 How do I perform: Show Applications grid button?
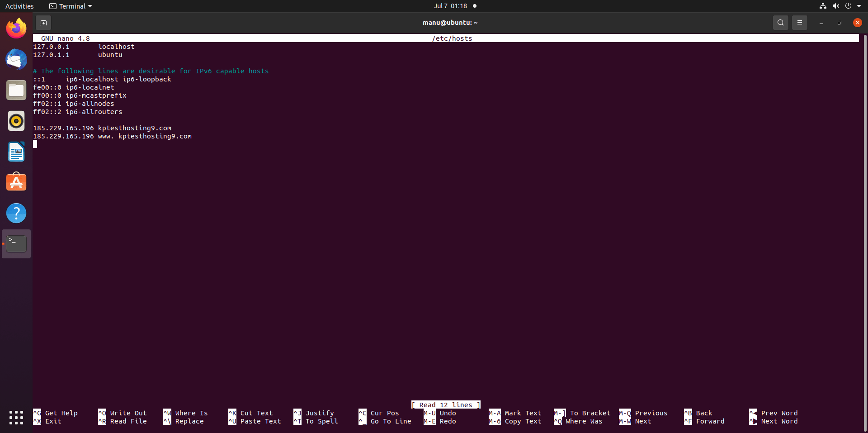(16, 417)
